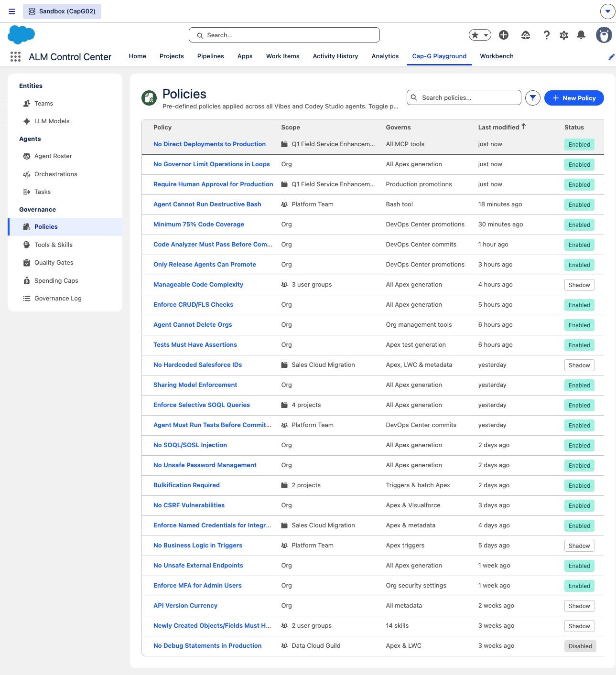Open the user profile avatar

(x=604, y=35)
